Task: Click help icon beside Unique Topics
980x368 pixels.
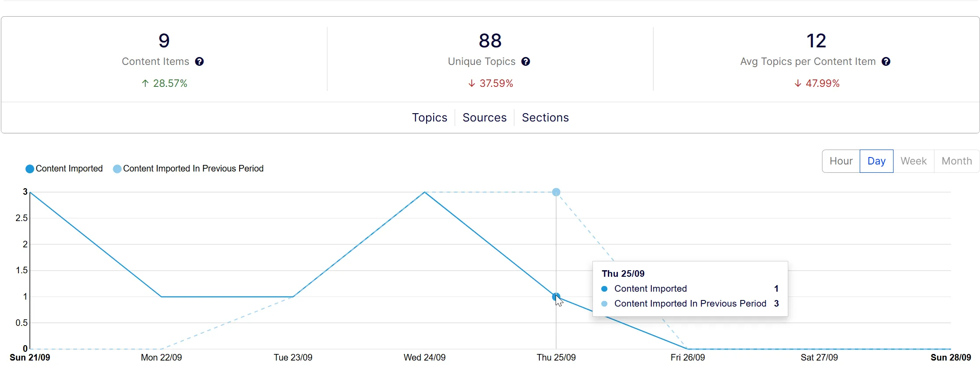Action: click(x=526, y=62)
